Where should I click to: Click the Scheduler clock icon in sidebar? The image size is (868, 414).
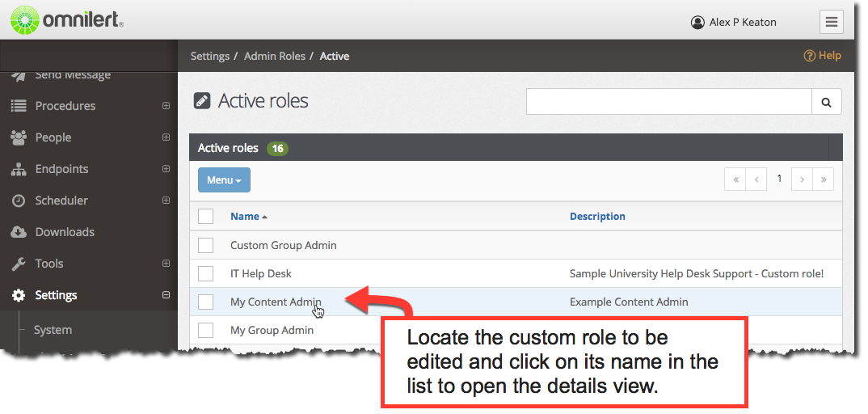click(19, 201)
